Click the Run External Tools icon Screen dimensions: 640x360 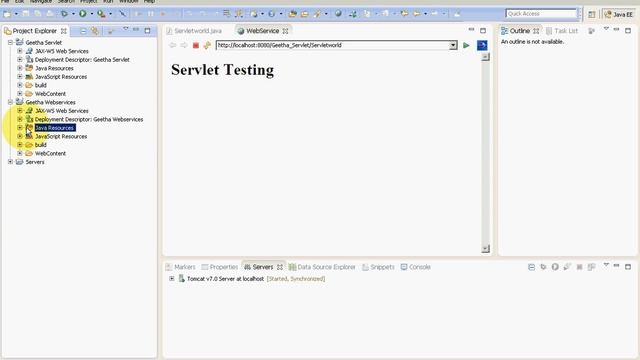pyautogui.click(x=101, y=13)
